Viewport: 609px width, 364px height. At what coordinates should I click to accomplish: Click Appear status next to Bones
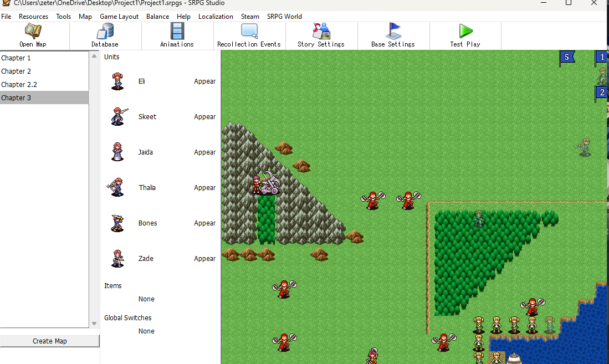coord(204,223)
